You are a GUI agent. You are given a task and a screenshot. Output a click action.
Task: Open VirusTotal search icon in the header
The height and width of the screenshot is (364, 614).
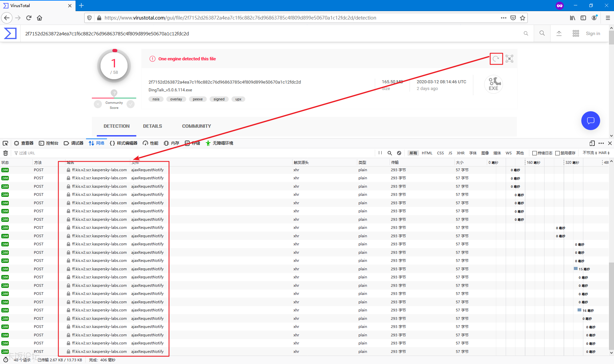[x=542, y=33]
